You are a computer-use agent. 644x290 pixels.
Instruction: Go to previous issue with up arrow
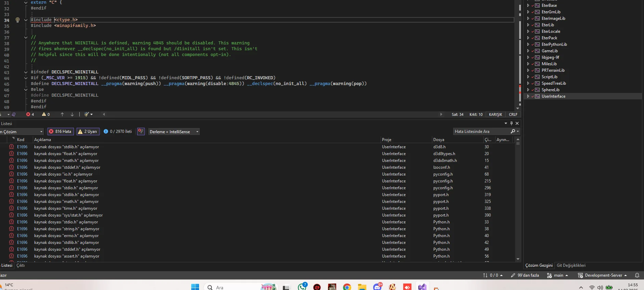point(62,114)
